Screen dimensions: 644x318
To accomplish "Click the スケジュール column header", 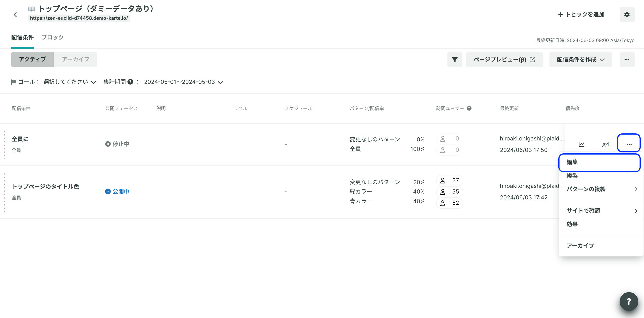I will [x=298, y=108].
